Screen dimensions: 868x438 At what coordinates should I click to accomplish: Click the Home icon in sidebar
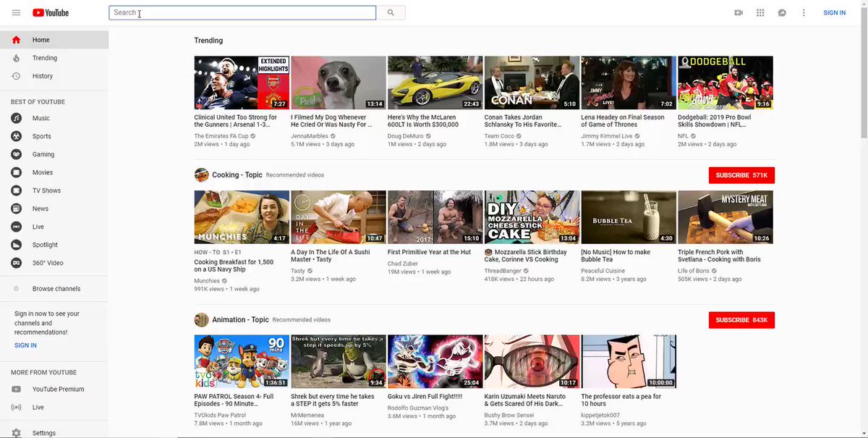(16, 40)
